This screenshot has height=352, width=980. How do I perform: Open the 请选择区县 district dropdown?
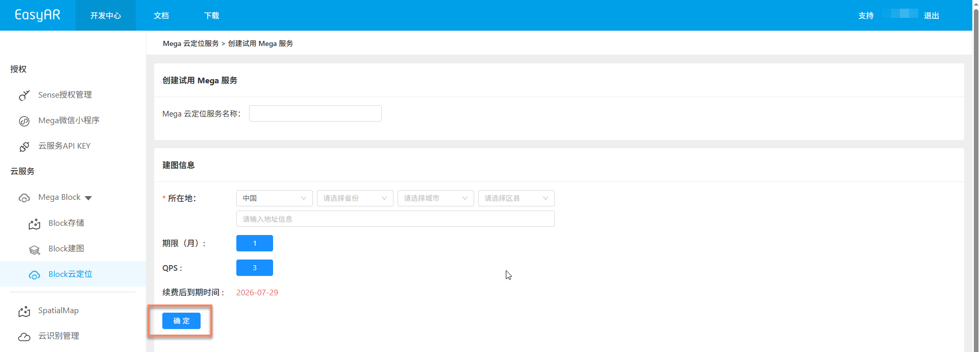(517, 198)
